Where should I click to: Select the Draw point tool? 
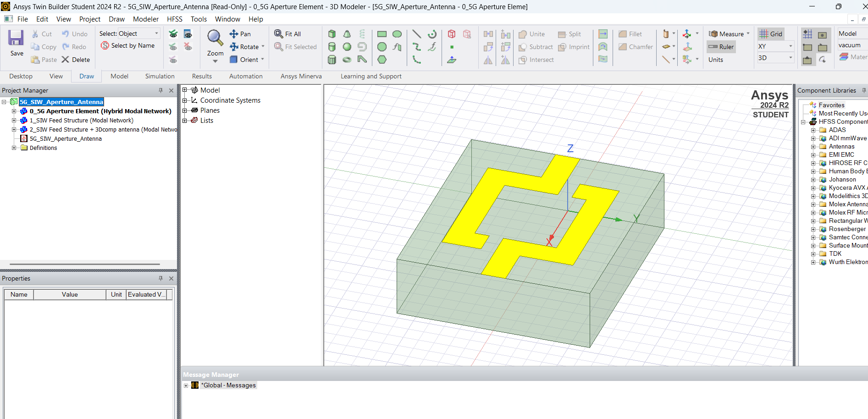click(452, 47)
